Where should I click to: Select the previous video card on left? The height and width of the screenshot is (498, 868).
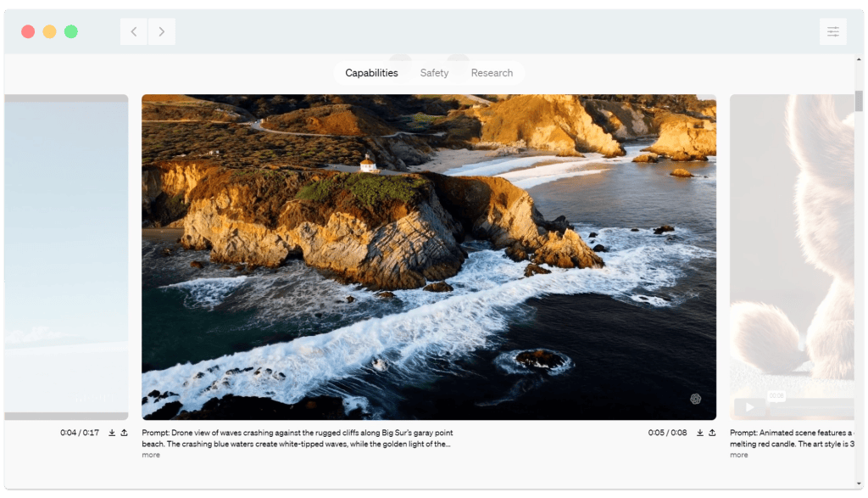[66, 256]
